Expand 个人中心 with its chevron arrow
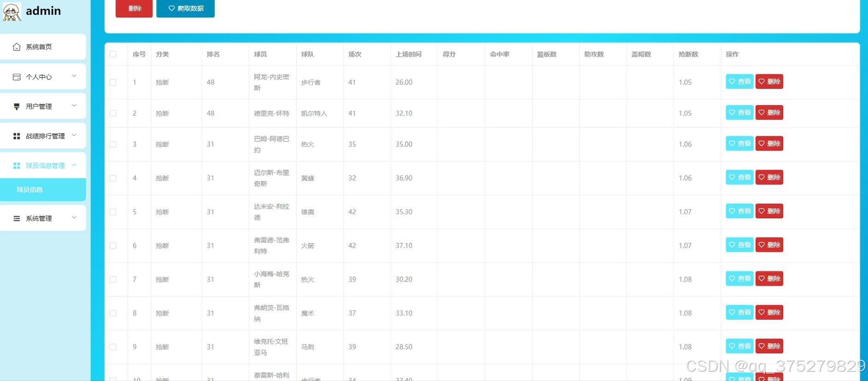The width and height of the screenshot is (868, 381). click(x=74, y=76)
